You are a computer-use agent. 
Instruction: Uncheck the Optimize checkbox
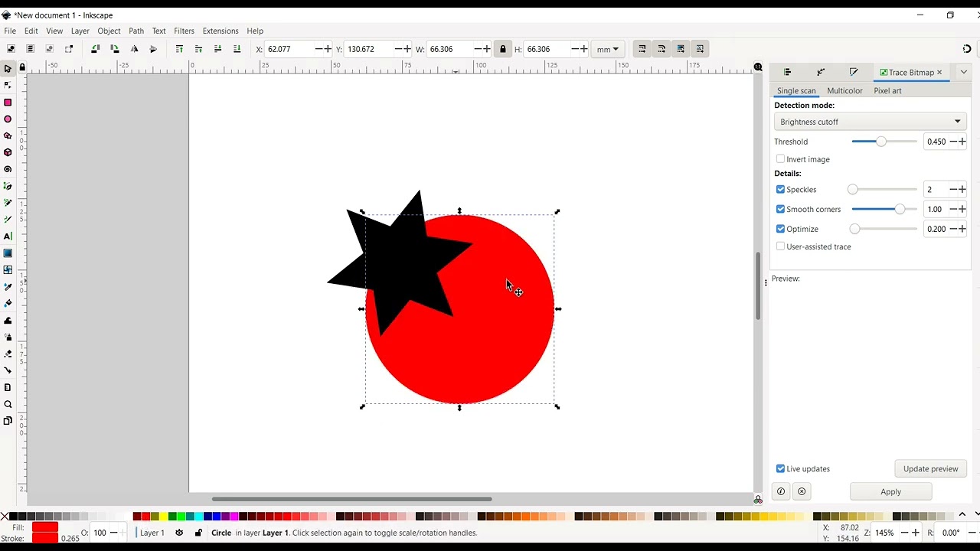tap(780, 229)
